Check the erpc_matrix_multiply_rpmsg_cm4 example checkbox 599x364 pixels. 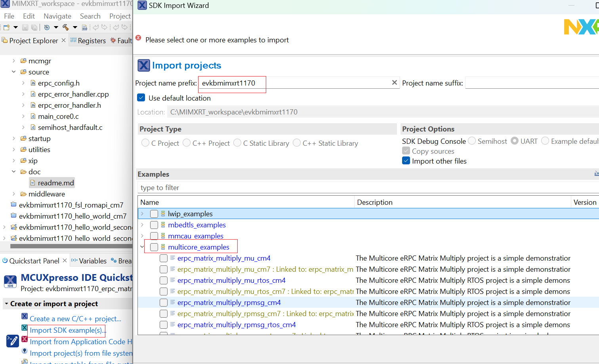164,302
